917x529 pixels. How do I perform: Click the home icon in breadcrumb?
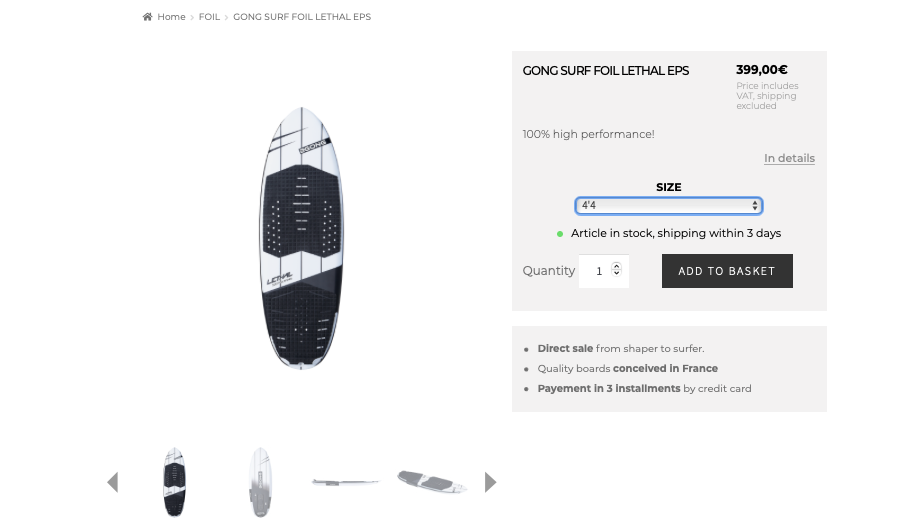click(147, 17)
